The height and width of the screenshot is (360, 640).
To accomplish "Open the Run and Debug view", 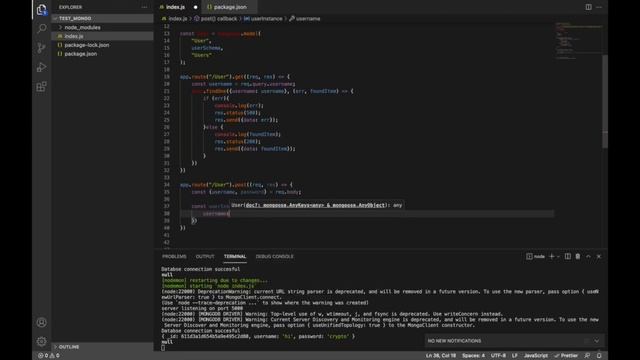I will 41,67.
